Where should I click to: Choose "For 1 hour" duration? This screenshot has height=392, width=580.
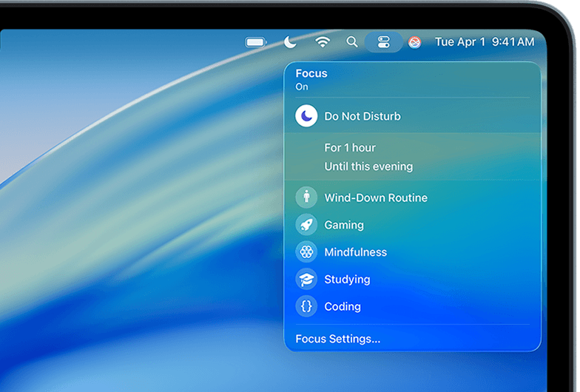point(350,148)
